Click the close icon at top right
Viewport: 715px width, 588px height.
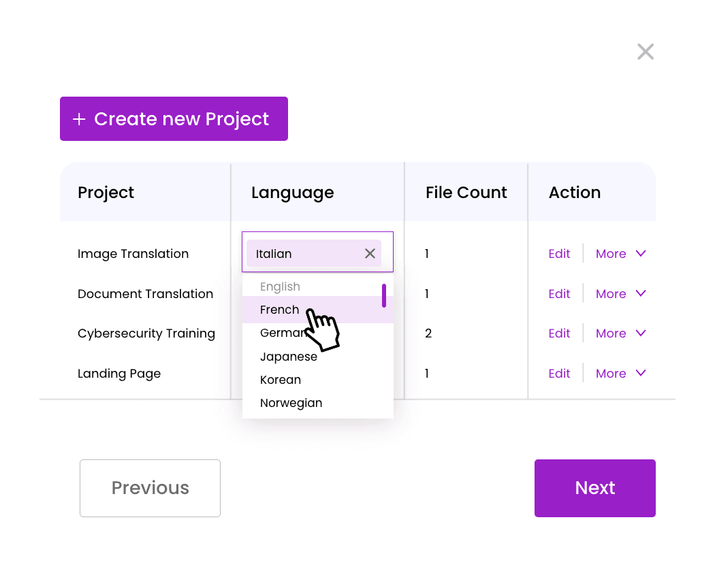pyautogui.click(x=645, y=51)
